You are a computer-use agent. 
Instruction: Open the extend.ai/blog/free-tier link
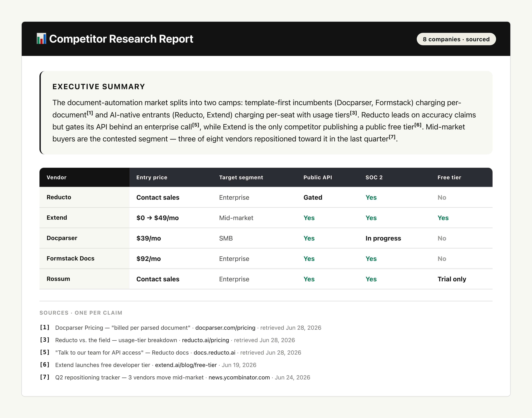[x=186, y=365]
